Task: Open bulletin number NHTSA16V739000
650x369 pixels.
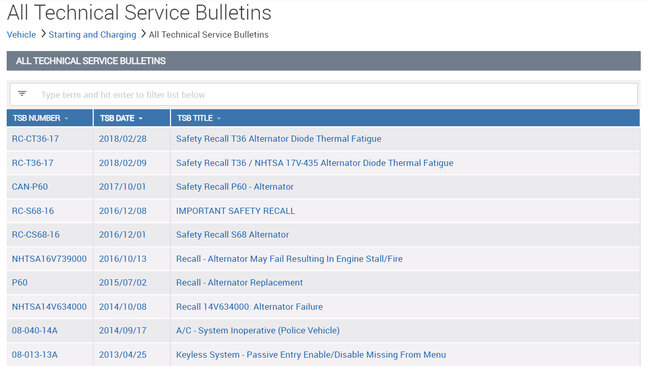Action: tap(49, 259)
